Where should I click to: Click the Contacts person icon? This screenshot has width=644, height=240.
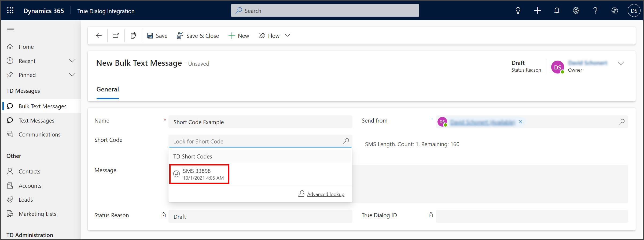(x=10, y=171)
